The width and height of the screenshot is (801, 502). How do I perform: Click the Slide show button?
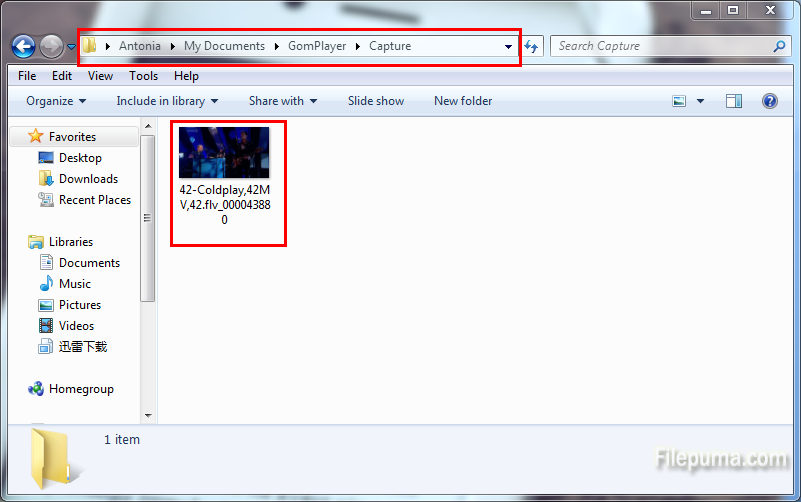click(376, 101)
